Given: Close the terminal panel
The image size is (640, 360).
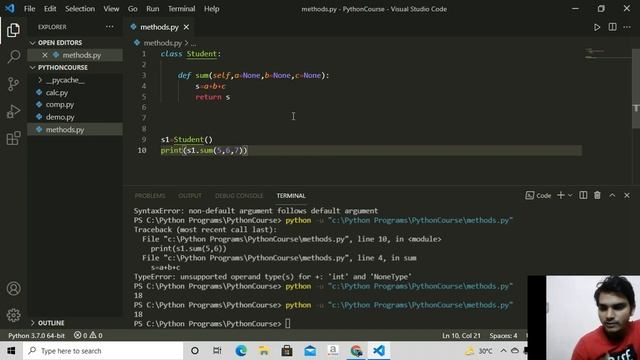Looking at the screenshot, I should (x=627, y=196).
